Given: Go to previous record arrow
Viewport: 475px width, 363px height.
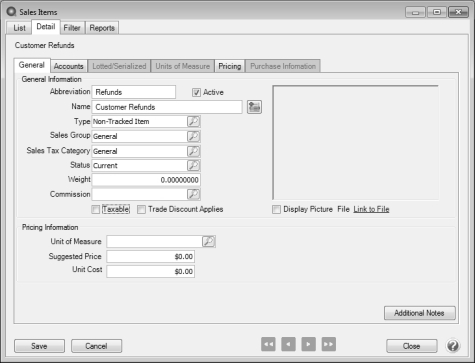Looking at the screenshot, I should click(288, 344).
